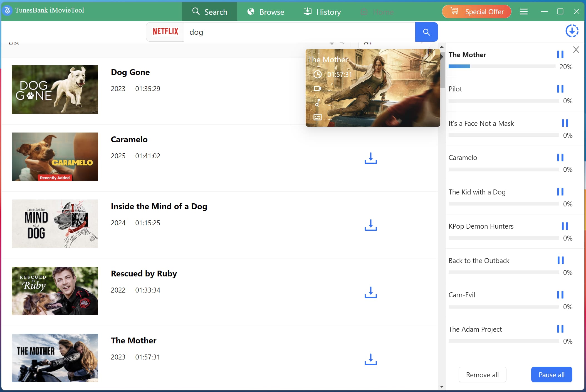This screenshot has width=586, height=392.
Task: Open the download queue icon top right
Action: [x=572, y=31]
